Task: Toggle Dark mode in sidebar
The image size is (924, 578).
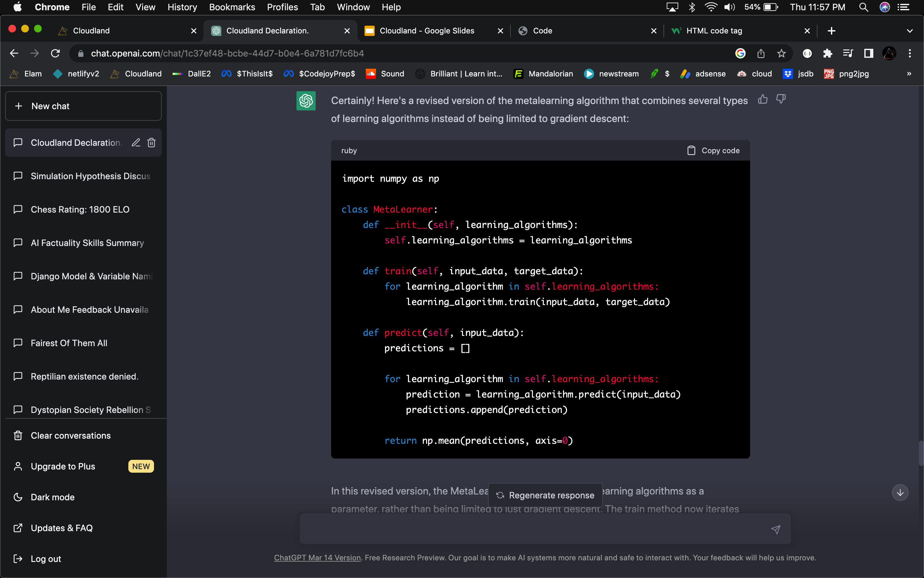Action: [x=83, y=497]
